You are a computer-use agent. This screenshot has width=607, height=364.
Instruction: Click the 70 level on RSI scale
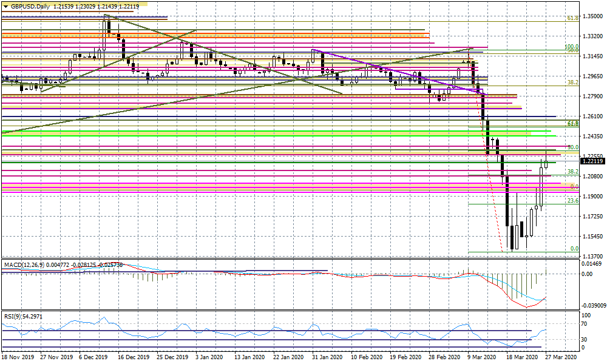click(x=585, y=324)
